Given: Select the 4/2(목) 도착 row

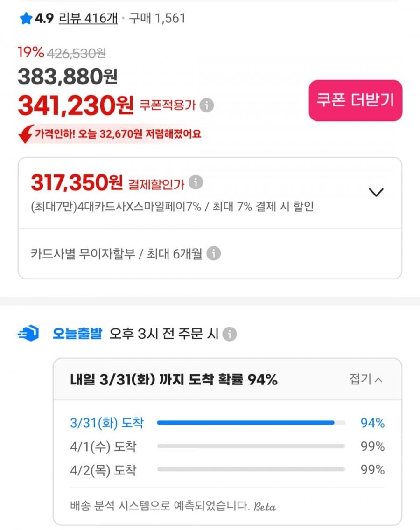Looking at the screenshot, I should 103,470.
